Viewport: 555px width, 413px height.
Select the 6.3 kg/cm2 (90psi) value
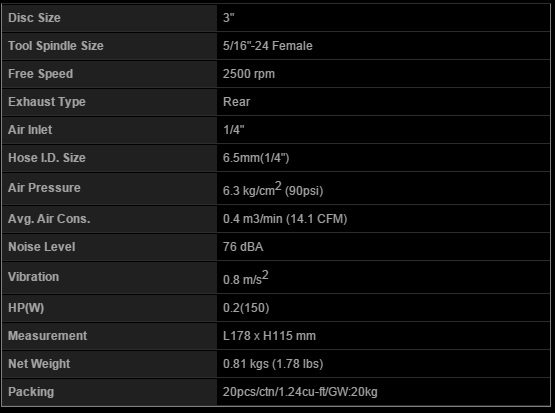coord(273,189)
